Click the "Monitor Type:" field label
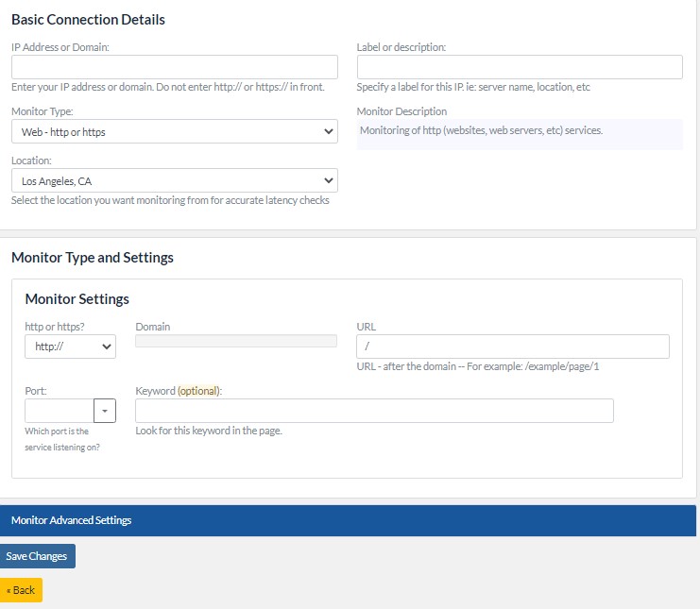 click(x=43, y=111)
